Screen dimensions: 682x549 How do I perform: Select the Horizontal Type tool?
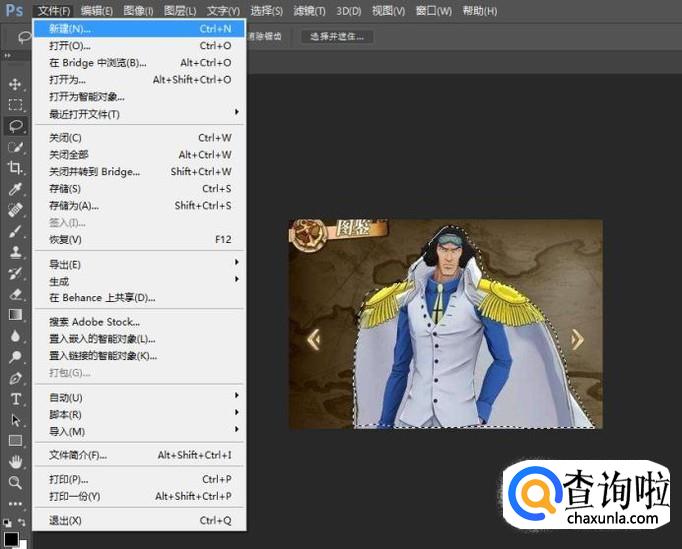[x=15, y=399]
